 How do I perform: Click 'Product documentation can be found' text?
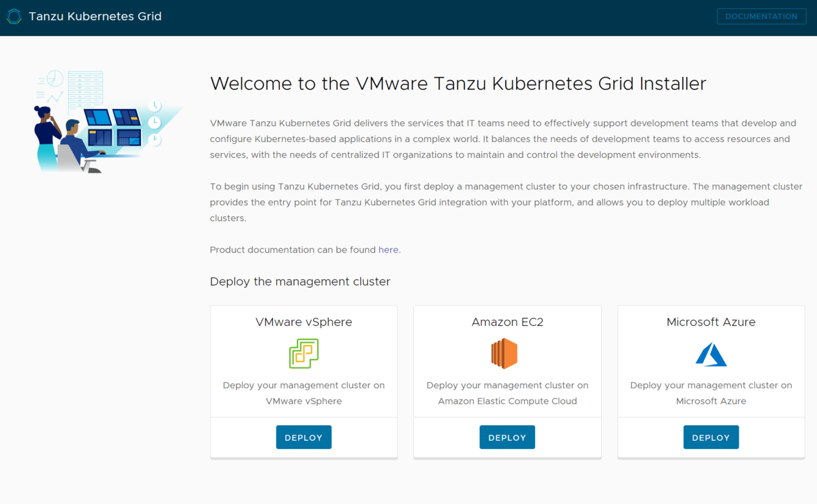point(293,250)
